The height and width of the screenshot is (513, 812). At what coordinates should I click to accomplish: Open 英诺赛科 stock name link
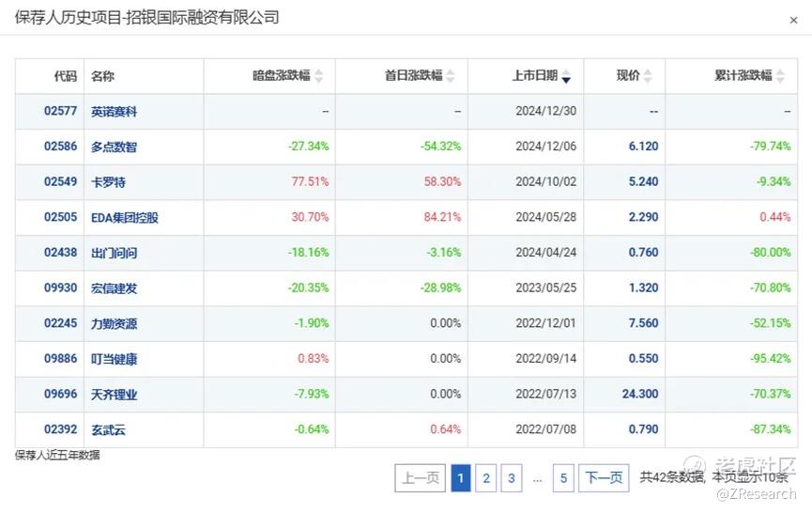(x=114, y=112)
